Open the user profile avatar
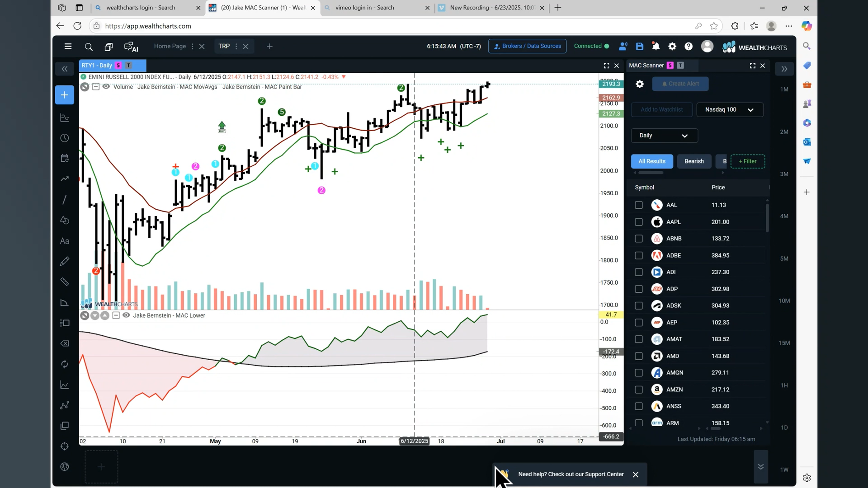The image size is (868, 488). click(707, 46)
